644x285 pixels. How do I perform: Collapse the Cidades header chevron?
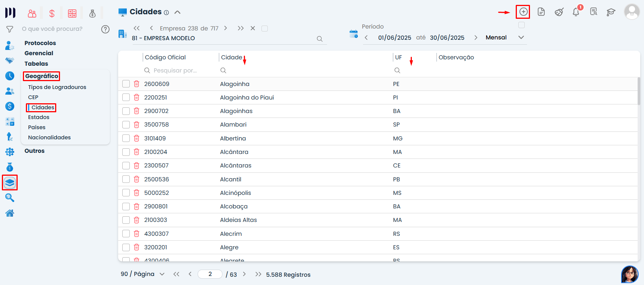pyautogui.click(x=177, y=12)
